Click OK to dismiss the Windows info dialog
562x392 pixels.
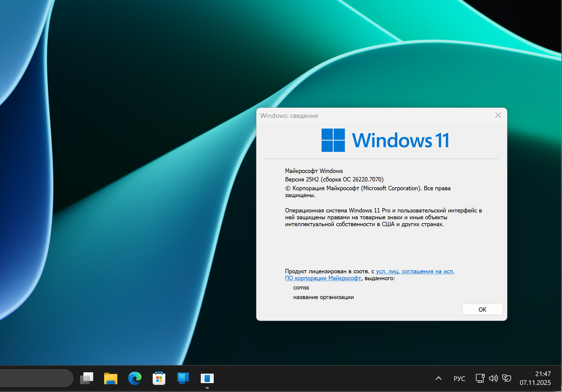482,309
